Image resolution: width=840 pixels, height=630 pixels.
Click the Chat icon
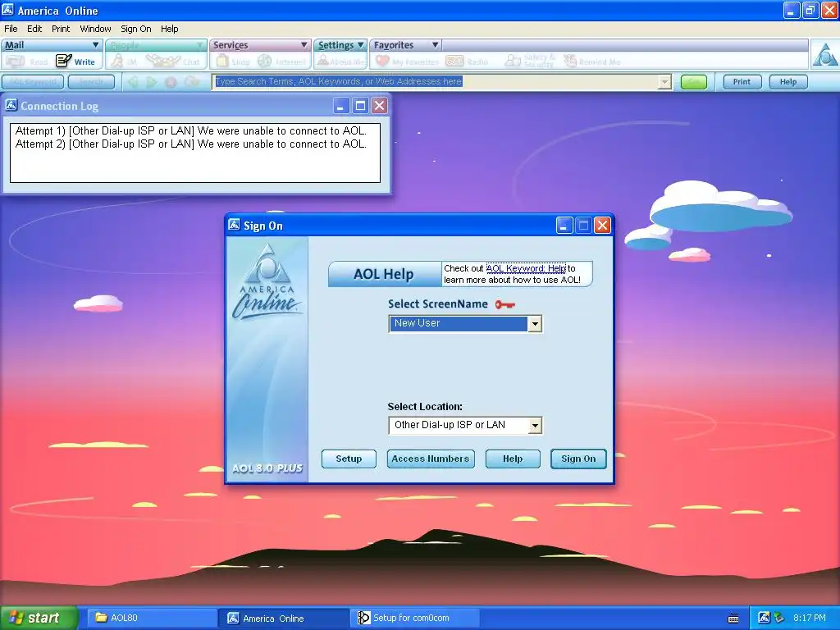[162, 61]
